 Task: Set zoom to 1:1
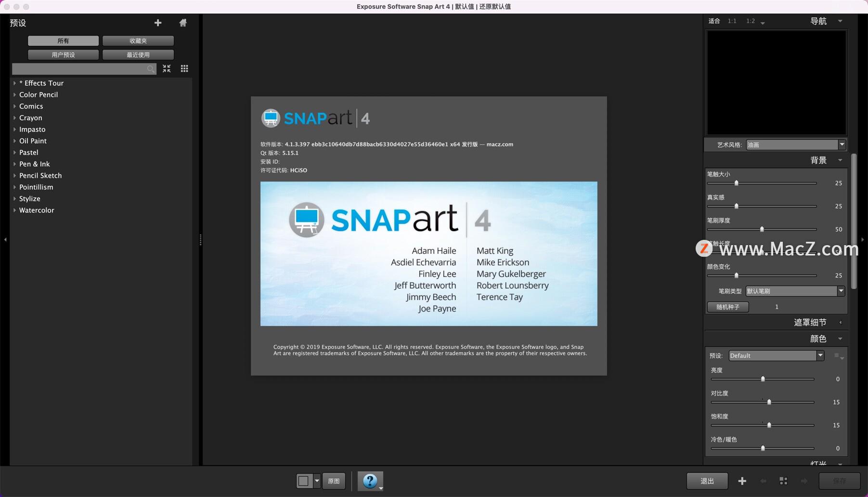pyautogui.click(x=732, y=21)
